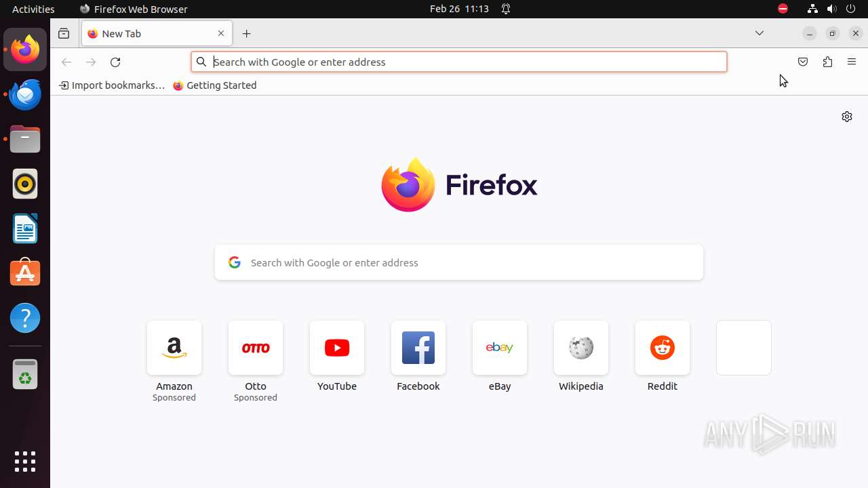Expand the list all tabs chevron

(759, 33)
